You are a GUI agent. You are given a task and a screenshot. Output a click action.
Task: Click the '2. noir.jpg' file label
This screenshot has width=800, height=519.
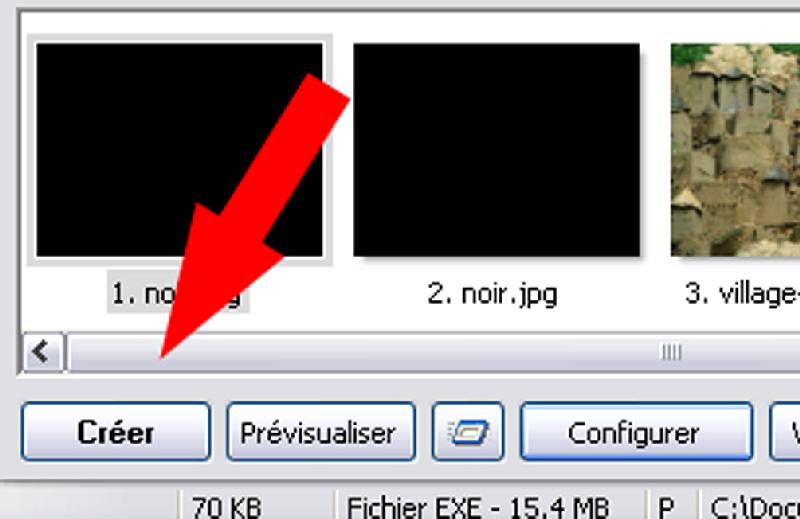click(492, 294)
